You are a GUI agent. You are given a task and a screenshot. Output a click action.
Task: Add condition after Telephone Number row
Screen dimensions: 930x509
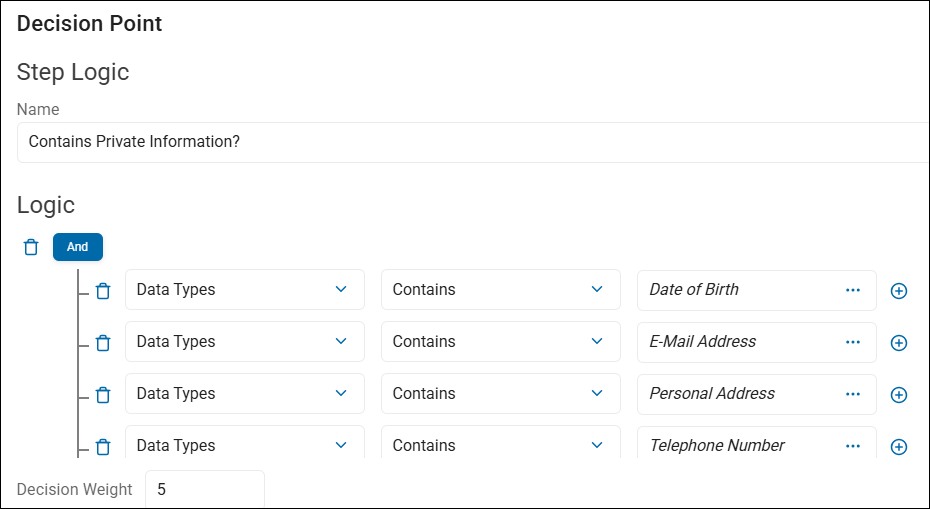pyautogui.click(x=899, y=447)
